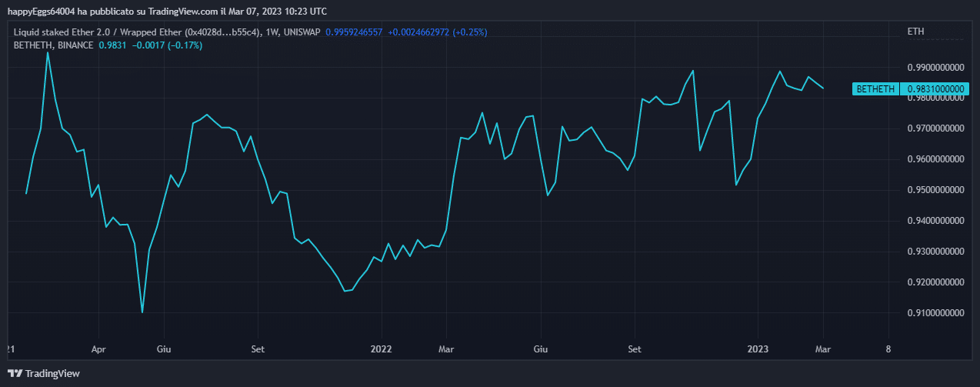Click the TradingView text beside the logo
This screenshot has height=387, width=980.
[52, 373]
